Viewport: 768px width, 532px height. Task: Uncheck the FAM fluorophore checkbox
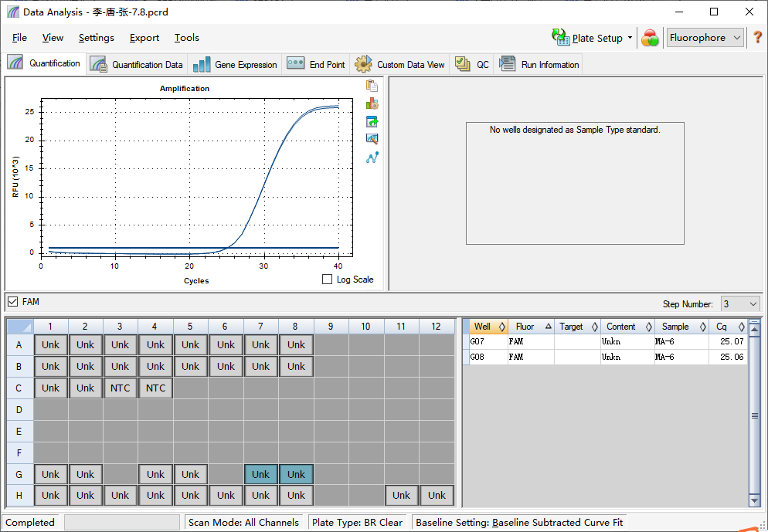coord(12,301)
